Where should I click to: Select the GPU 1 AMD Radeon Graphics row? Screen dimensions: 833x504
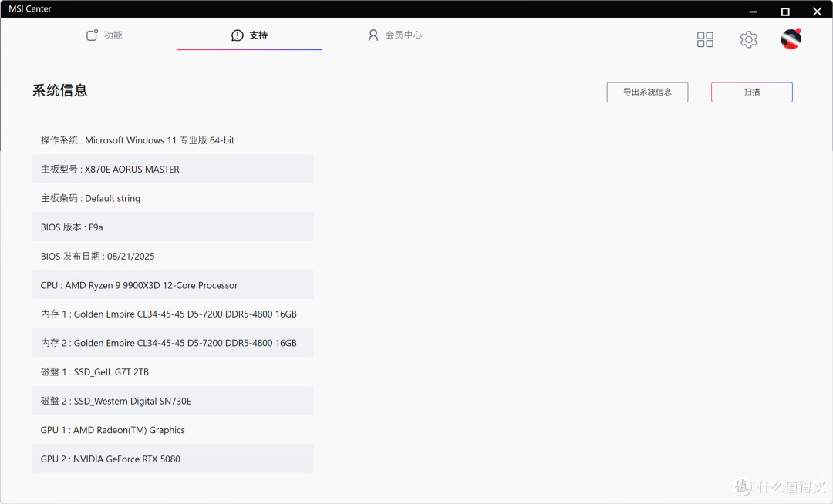point(173,430)
